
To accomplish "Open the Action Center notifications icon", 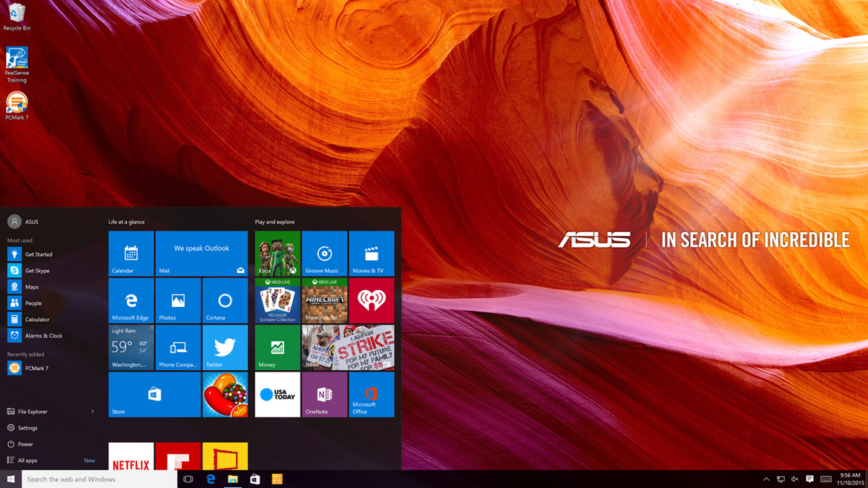I will click(x=809, y=479).
